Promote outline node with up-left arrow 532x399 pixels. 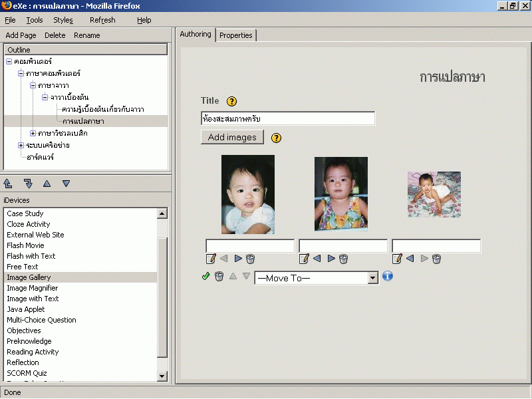click(8, 184)
